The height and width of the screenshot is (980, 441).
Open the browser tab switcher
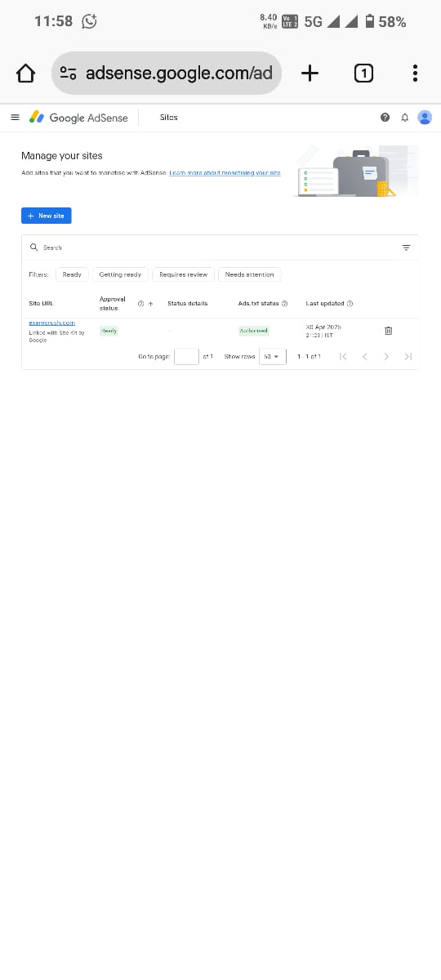tap(363, 73)
